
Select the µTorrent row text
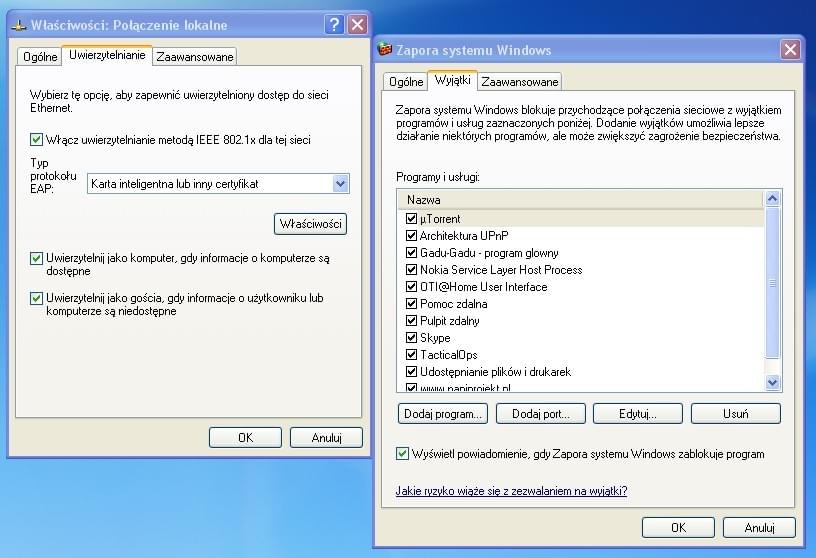click(x=440, y=219)
